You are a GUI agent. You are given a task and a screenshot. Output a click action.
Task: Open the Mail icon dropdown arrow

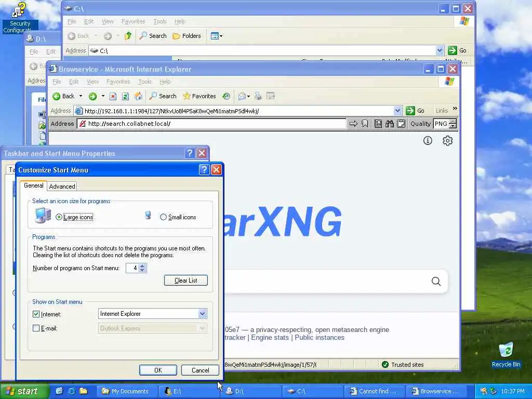249,97
